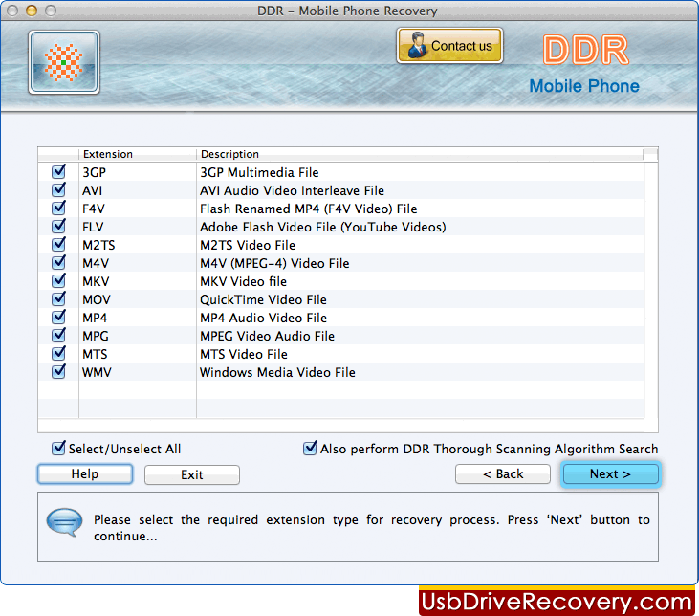Uncheck the MKV extension checkbox
Viewport: 699px width, 616px height.
[58, 281]
